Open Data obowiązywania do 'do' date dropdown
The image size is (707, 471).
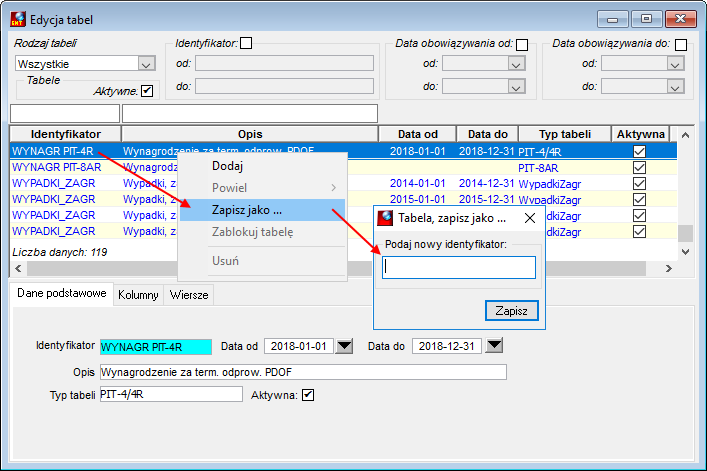675,86
